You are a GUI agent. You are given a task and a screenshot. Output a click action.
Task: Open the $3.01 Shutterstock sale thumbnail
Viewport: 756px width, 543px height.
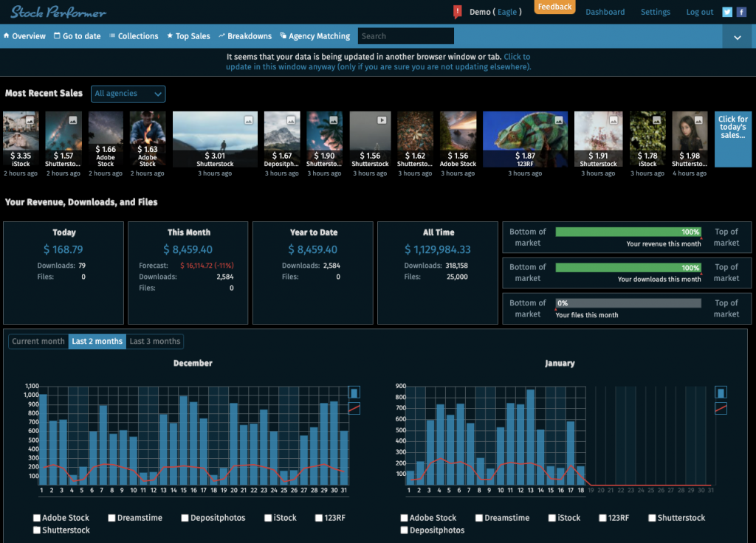[x=215, y=139]
